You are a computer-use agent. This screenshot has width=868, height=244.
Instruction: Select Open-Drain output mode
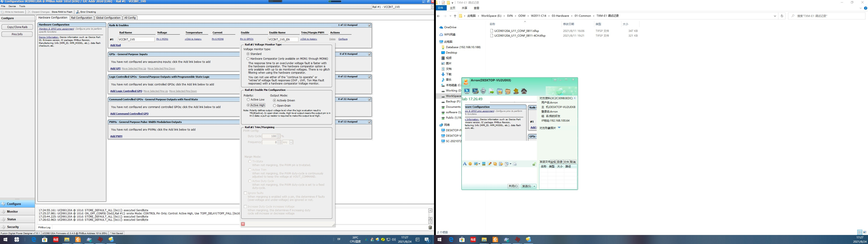point(275,106)
